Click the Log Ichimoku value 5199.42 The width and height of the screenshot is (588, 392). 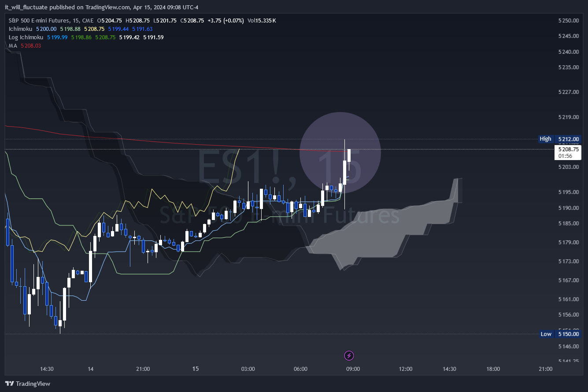coord(129,37)
